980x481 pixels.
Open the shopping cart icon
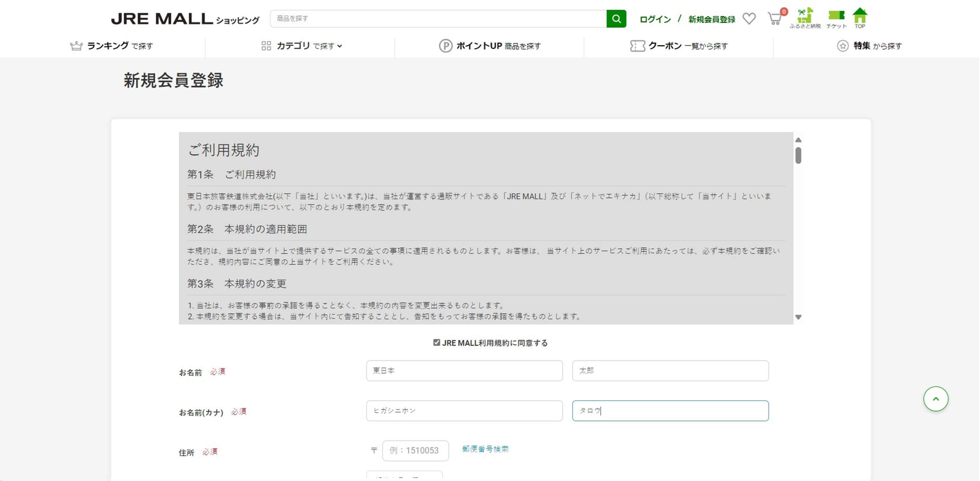click(775, 19)
